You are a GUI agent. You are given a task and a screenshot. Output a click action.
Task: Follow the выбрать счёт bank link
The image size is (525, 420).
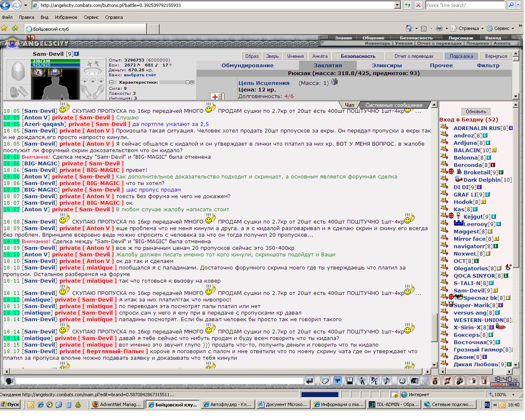pos(140,75)
